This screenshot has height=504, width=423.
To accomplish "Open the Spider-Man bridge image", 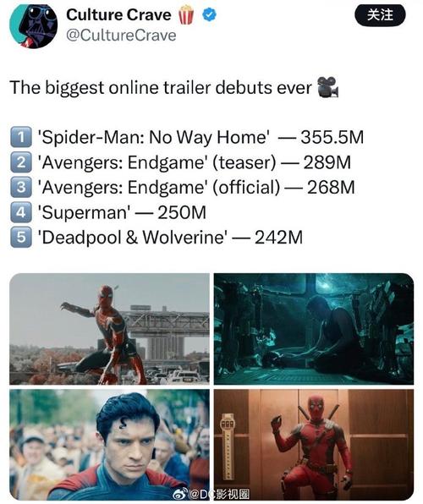I will (x=109, y=329).
